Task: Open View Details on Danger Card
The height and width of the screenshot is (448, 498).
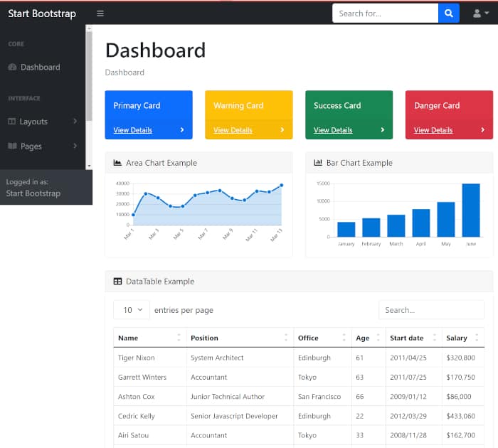Action: point(433,130)
